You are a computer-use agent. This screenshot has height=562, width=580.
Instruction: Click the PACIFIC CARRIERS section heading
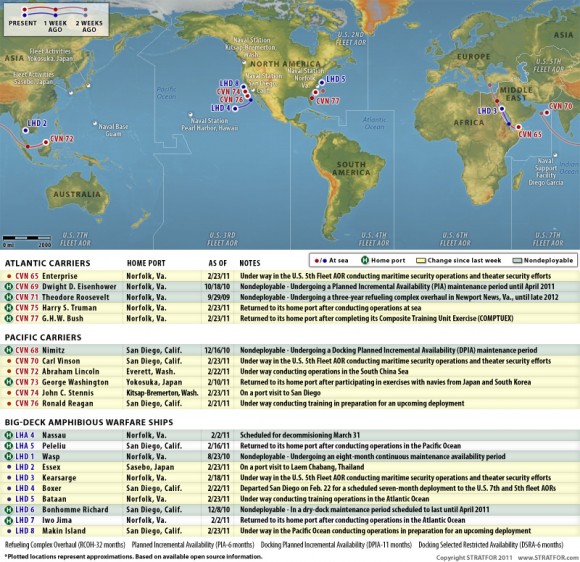[x=43, y=337]
